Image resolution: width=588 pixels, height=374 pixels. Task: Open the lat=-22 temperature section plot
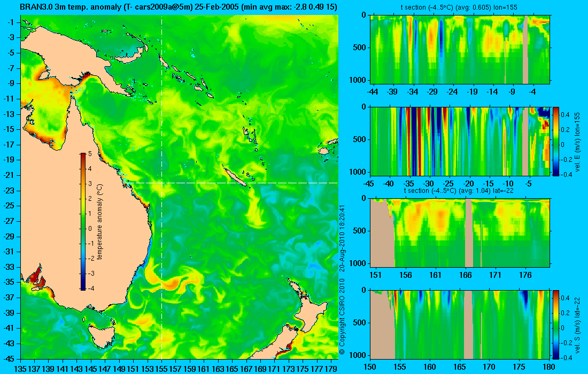pyautogui.click(x=460, y=233)
